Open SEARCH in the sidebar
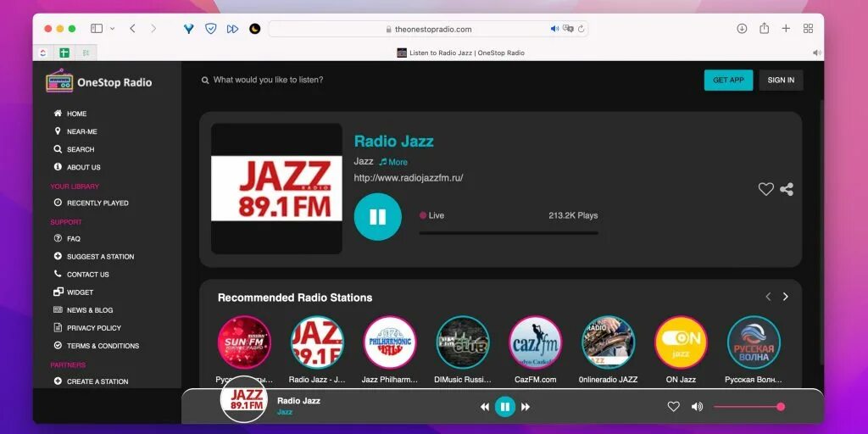 click(x=74, y=149)
